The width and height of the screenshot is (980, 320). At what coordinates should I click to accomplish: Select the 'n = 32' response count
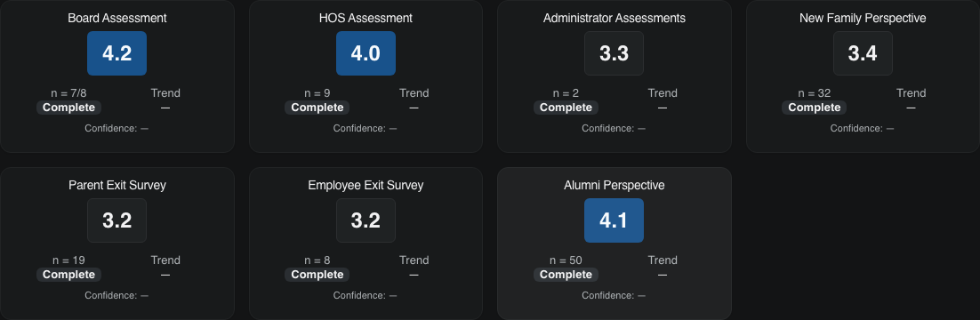coord(815,93)
